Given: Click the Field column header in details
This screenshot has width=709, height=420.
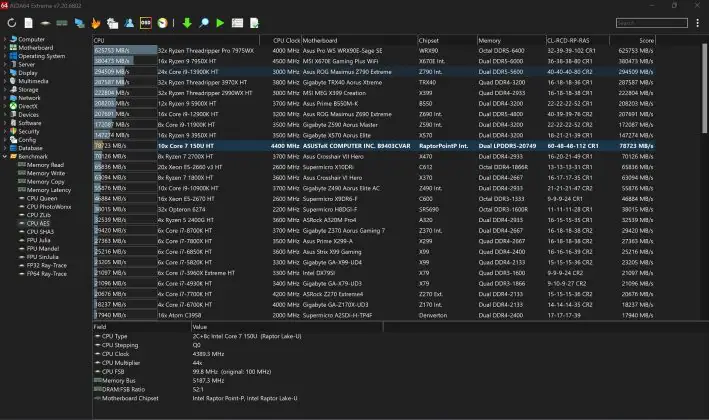Looking at the screenshot, I should [x=142, y=327].
